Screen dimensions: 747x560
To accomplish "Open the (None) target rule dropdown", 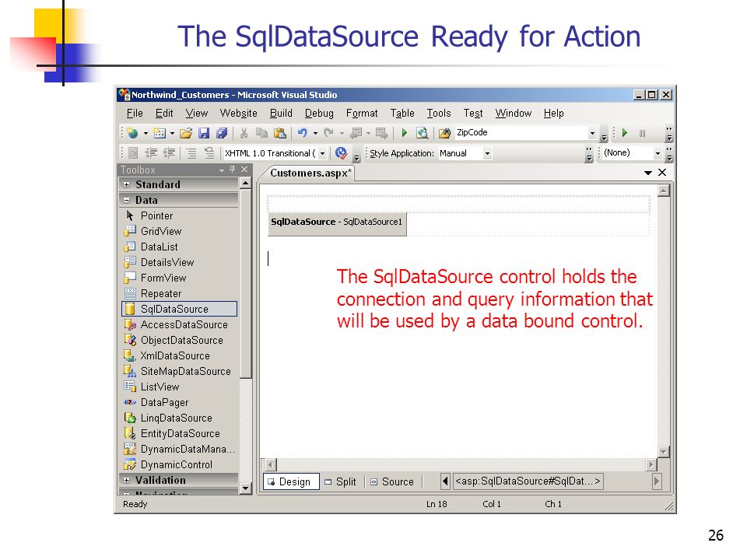I will 658,153.
